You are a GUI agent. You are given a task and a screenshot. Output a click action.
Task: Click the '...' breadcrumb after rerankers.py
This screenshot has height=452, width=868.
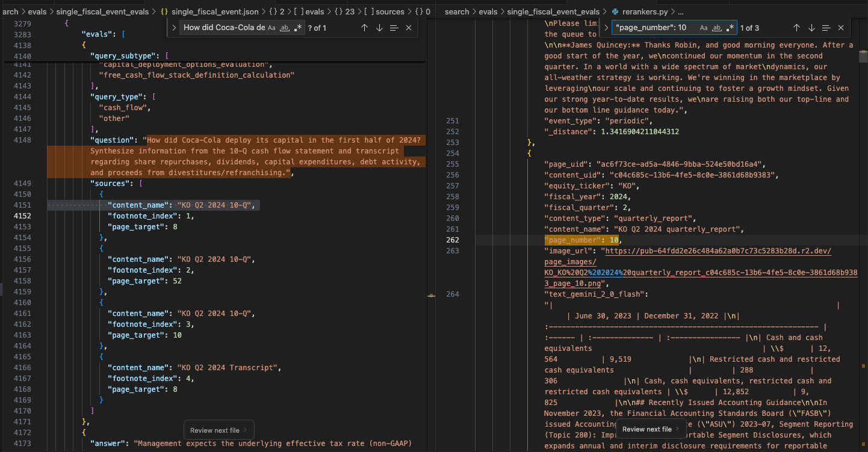tap(681, 11)
